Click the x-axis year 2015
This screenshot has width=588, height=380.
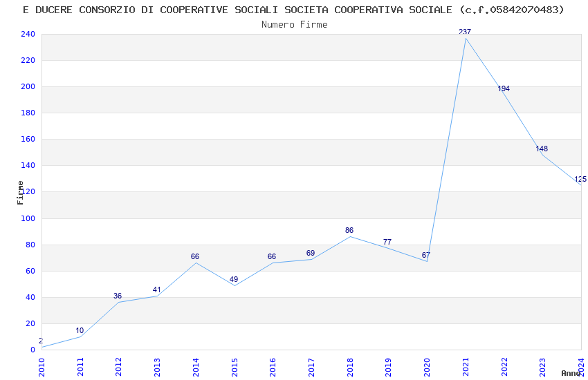coord(235,367)
